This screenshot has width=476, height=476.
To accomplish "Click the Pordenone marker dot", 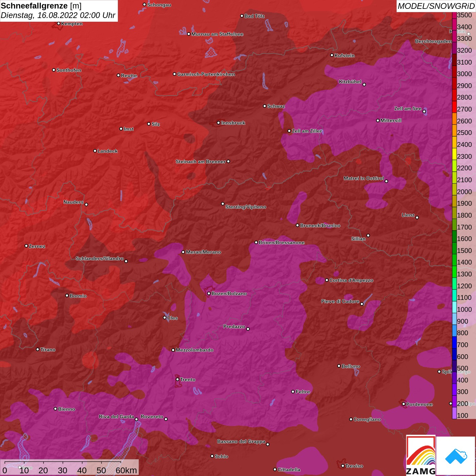I will coord(404,404).
